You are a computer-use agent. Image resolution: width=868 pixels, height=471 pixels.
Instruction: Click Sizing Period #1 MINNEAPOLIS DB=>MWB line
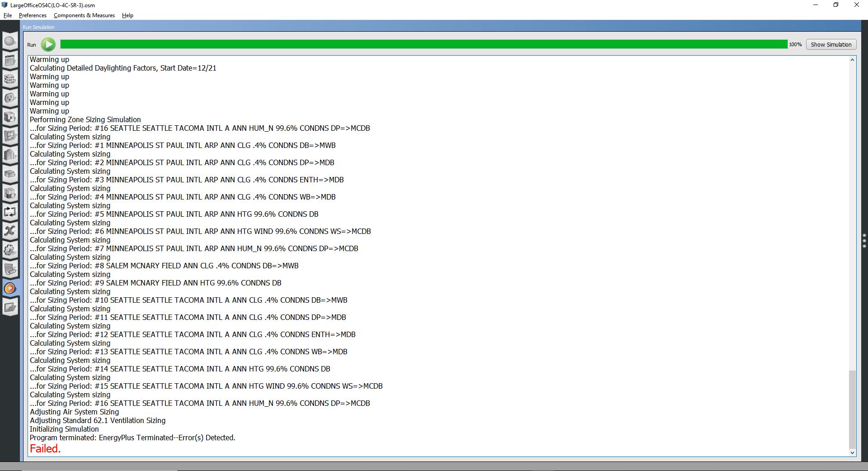click(x=183, y=145)
